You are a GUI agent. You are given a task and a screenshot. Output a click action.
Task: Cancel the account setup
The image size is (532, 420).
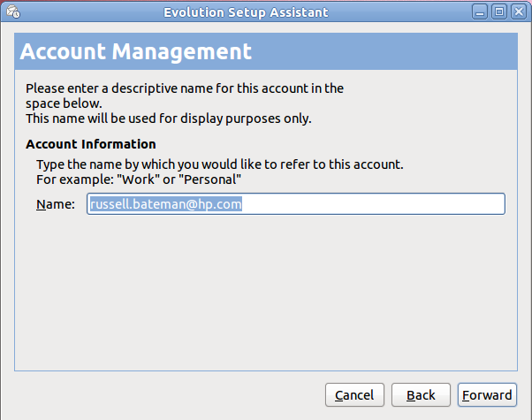pos(354,395)
